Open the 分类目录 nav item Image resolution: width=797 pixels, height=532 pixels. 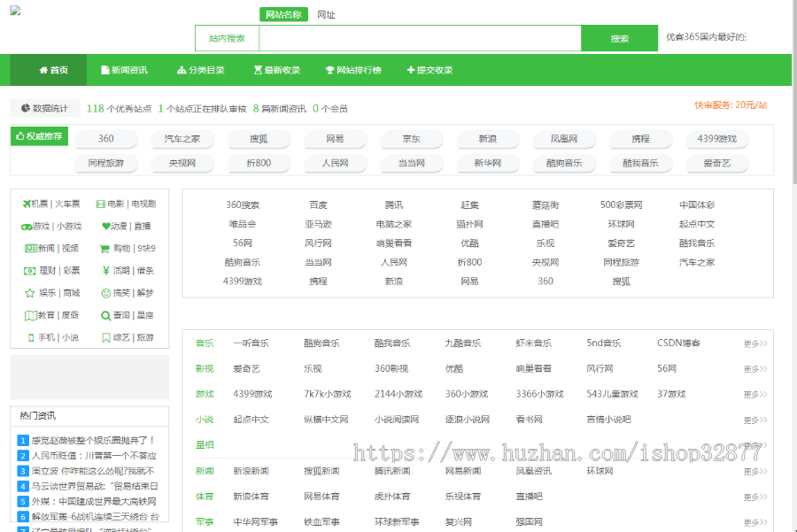click(201, 70)
